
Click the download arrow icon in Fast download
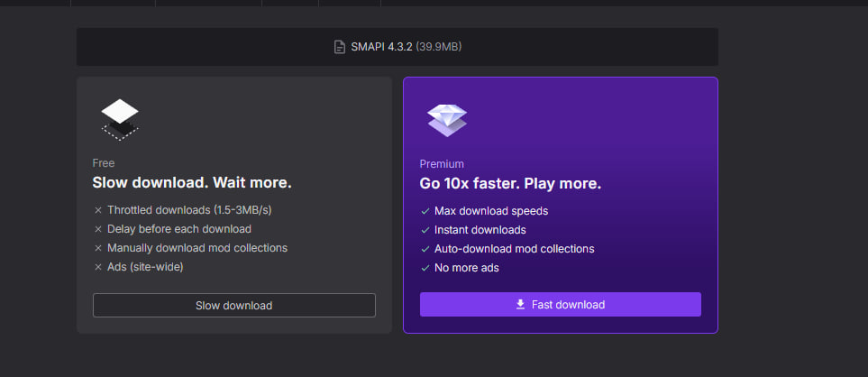pos(520,305)
